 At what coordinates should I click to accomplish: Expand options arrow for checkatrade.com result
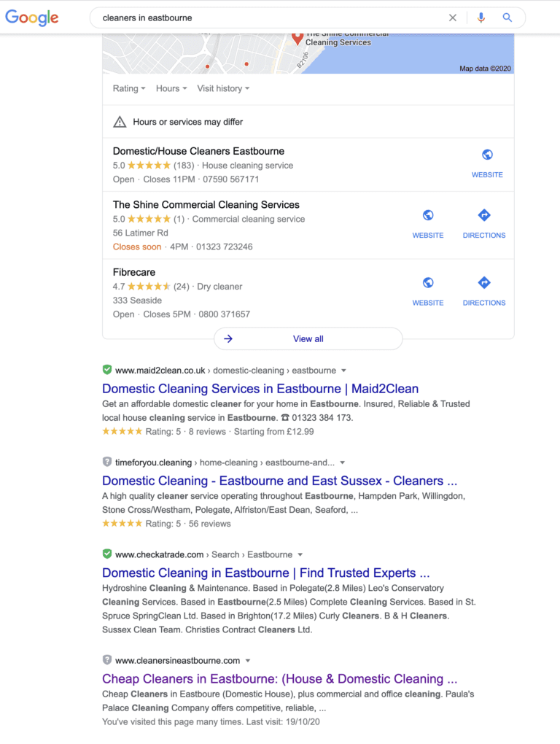point(300,554)
